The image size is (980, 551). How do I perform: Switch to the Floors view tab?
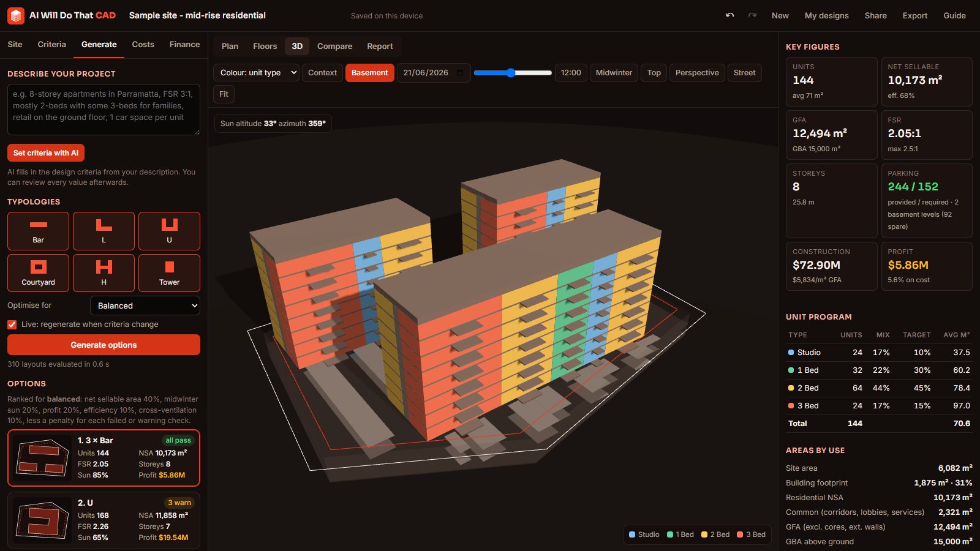click(x=265, y=47)
